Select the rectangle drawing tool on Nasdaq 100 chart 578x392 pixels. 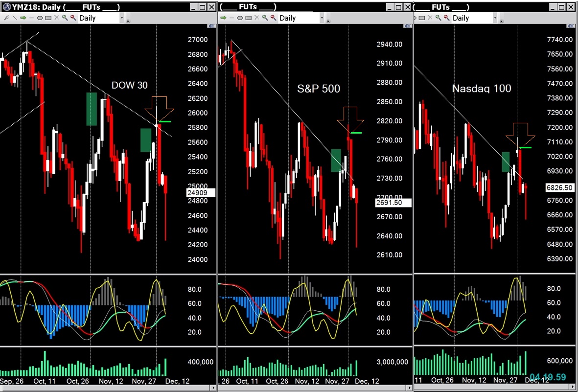(421, 18)
